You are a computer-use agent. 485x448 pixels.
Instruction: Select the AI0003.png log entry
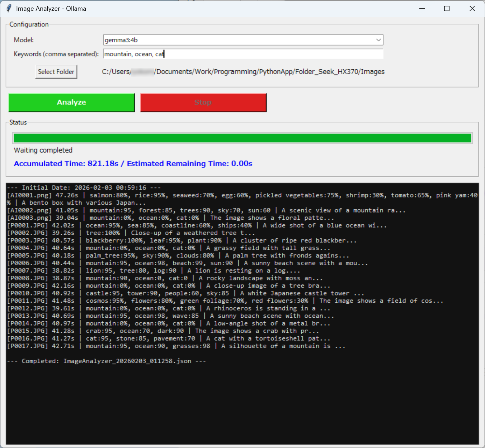pos(170,218)
